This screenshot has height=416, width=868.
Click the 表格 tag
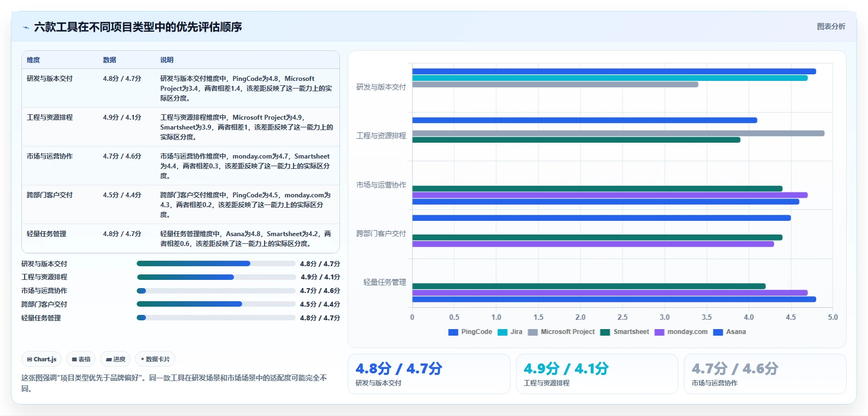point(81,359)
